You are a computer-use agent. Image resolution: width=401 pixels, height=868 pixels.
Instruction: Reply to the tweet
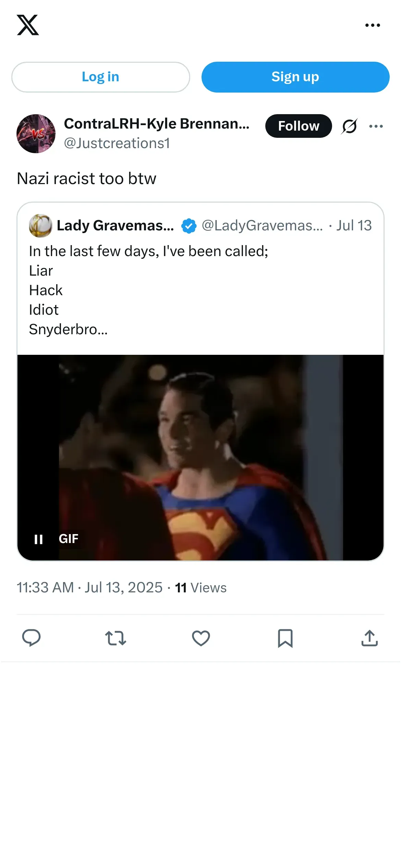(x=31, y=638)
